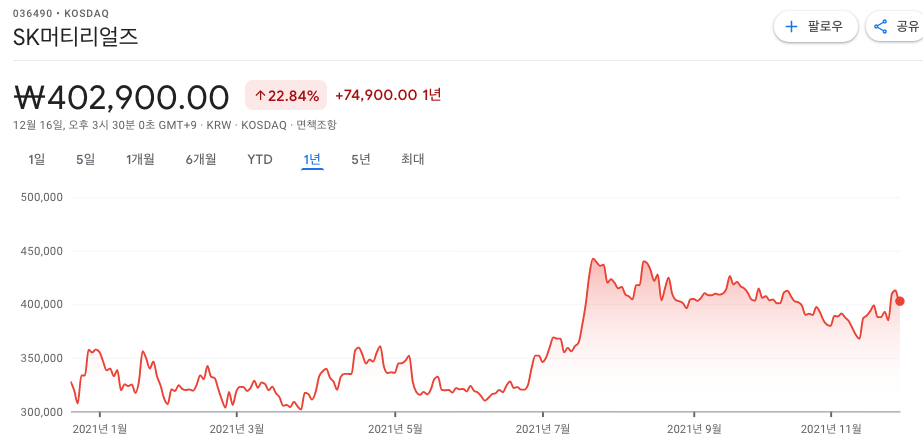Click the 450,000 y-axis label
This screenshot has height=440, width=923.
coord(41,251)
